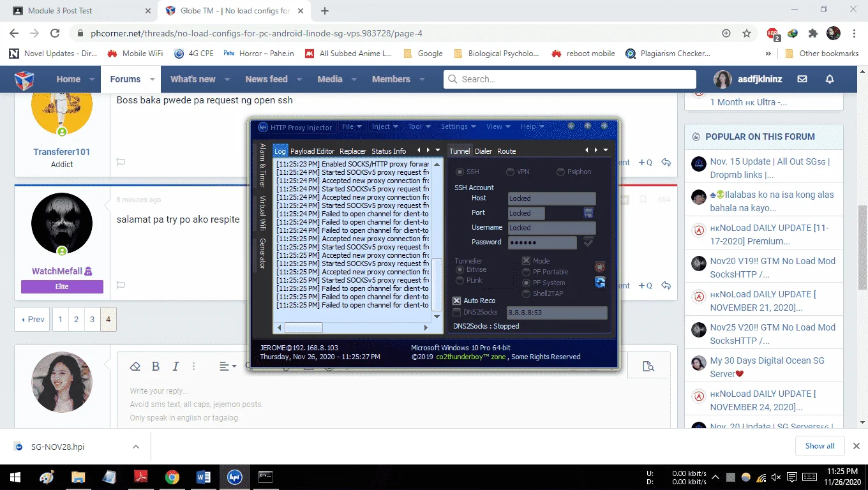868x490 pixels.
Task: Click the report flag under Transferer101's post
Action: tap(121, 163)
